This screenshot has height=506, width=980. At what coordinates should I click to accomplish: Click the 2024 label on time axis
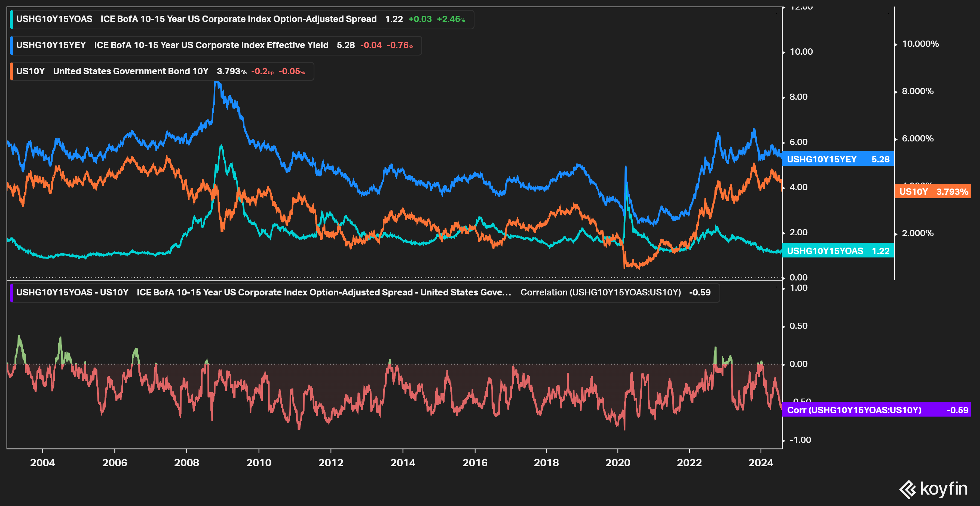tap(761, 463)
